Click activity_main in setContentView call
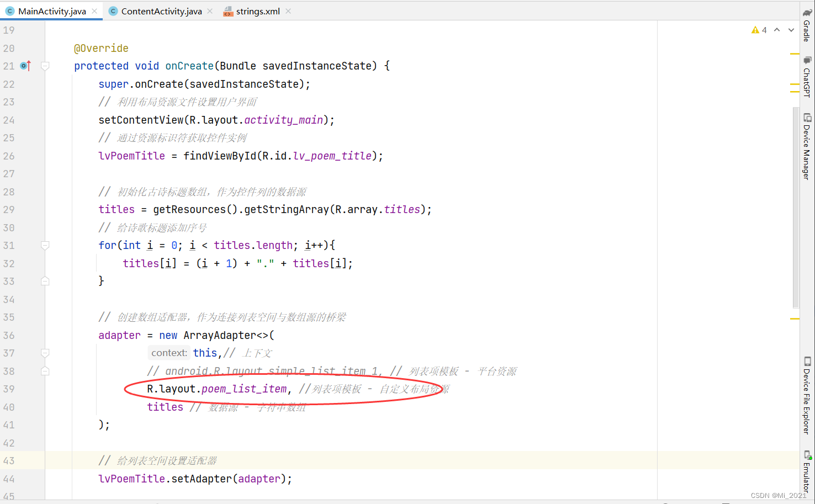 pyautogui.click(x=283, y=120)
